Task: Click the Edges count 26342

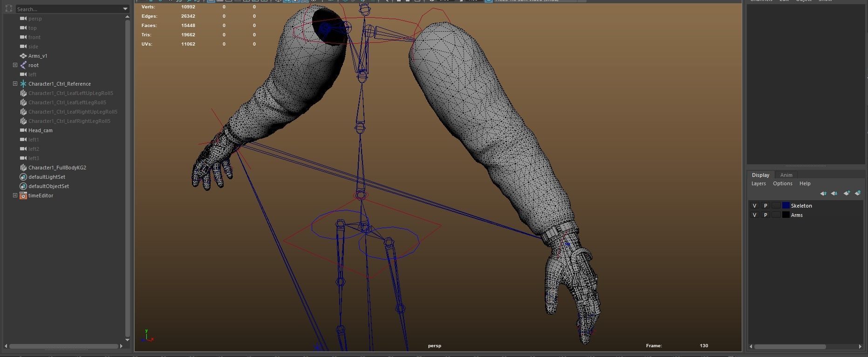Action: click(188, 16)
